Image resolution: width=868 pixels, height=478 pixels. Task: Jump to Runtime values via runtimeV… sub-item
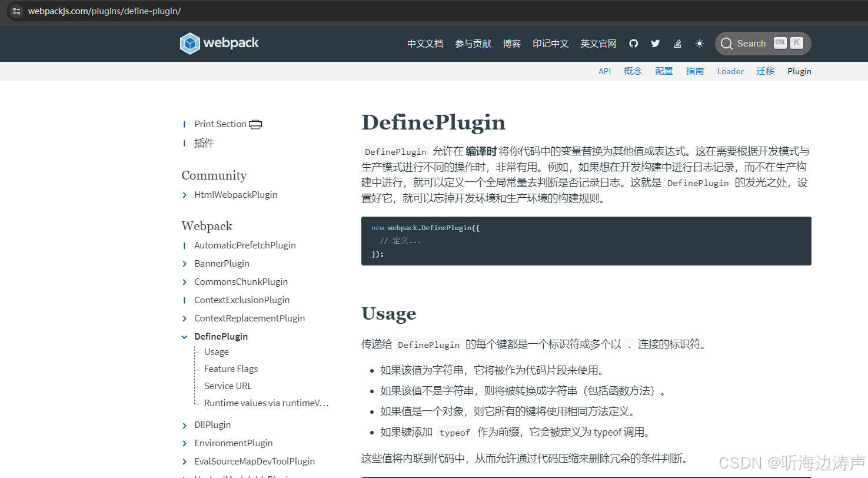(x=266, y=403)
